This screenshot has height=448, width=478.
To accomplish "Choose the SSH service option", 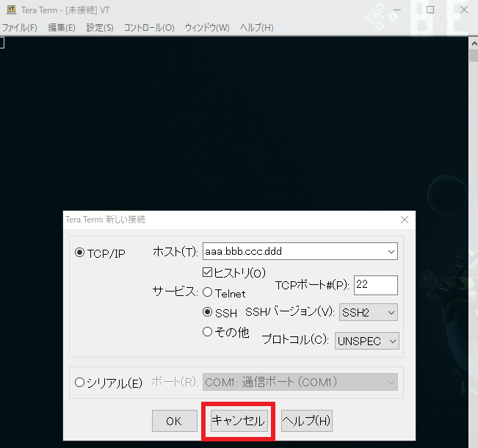I will (x=207, y=312).
